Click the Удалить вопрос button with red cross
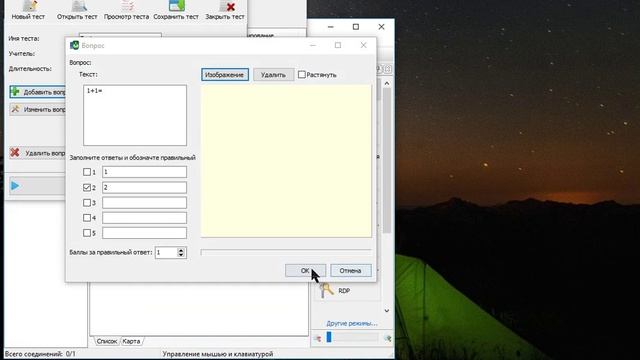The image size is (640, 360). pyautogui.click(x=38, y=153)
